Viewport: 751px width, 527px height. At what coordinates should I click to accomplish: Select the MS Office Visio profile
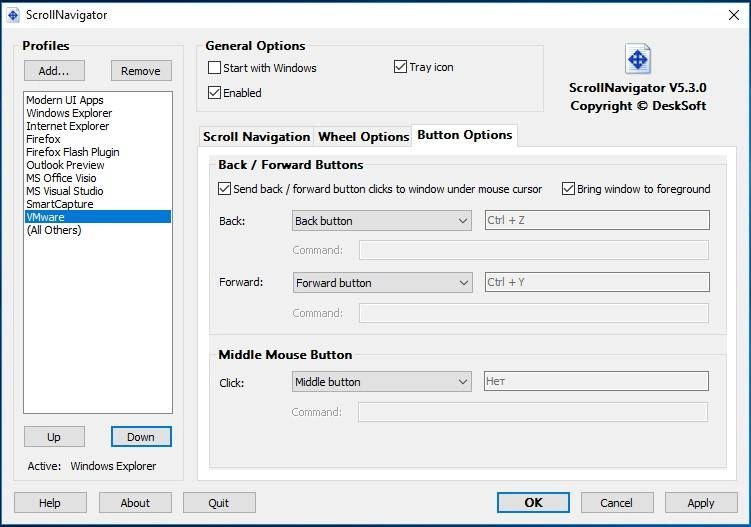click(98, 178)
